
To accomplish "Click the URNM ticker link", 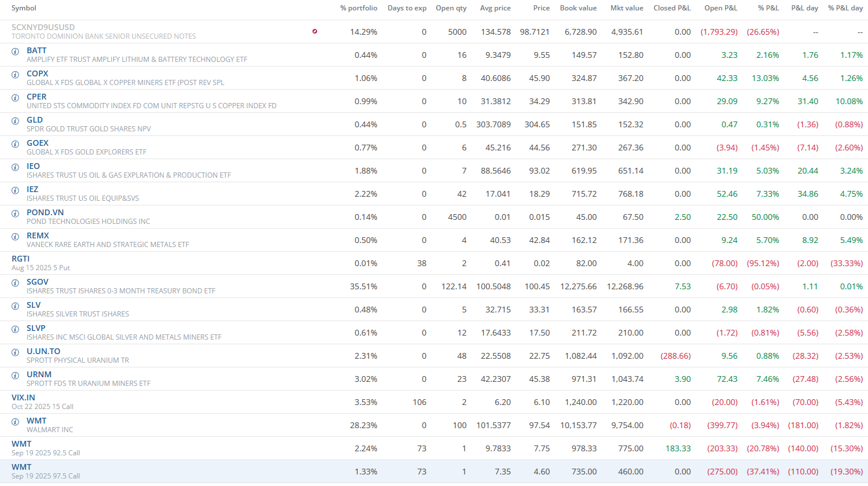I will [39, 374].
